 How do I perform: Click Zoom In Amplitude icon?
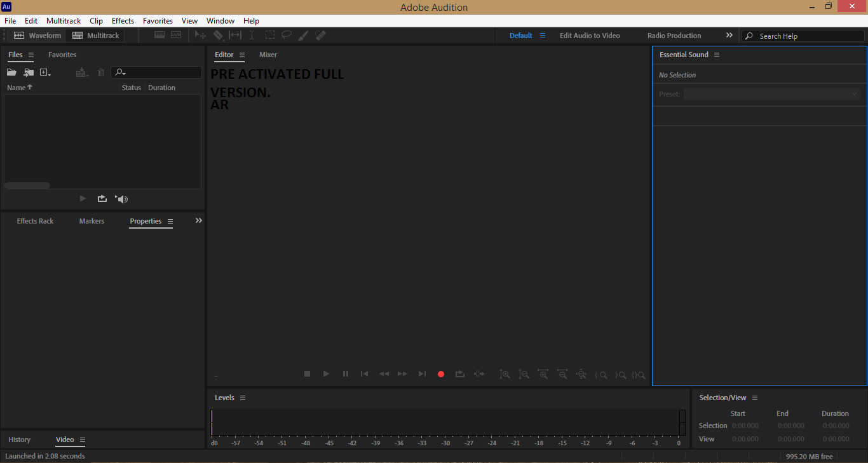505,375
